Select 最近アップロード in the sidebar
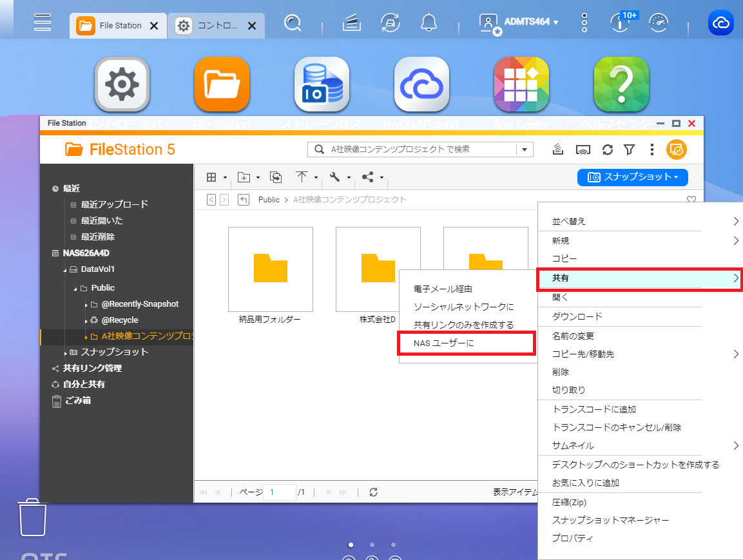Image resolution: width=743 pixels, height=560 pixels. click(114, 204)
